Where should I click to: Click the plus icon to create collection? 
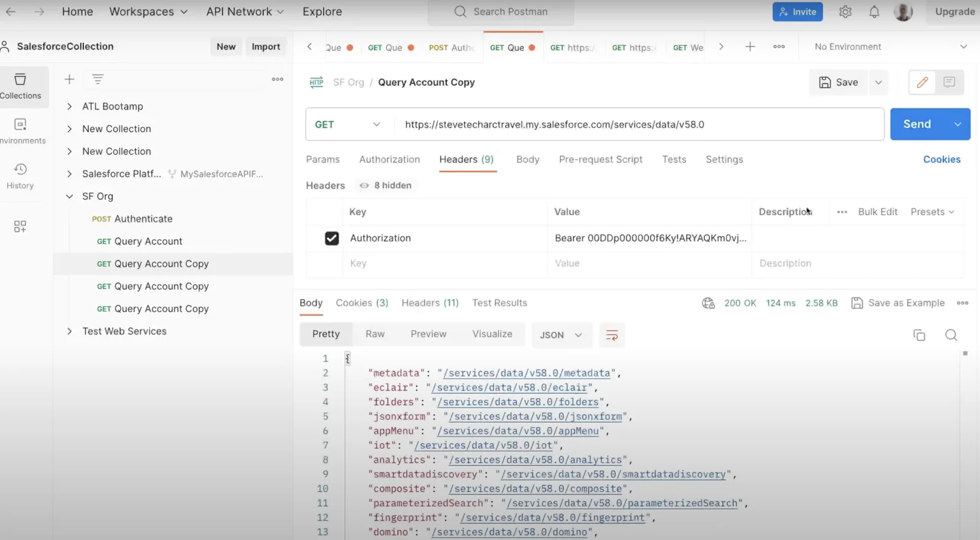[x=69, y=79]
